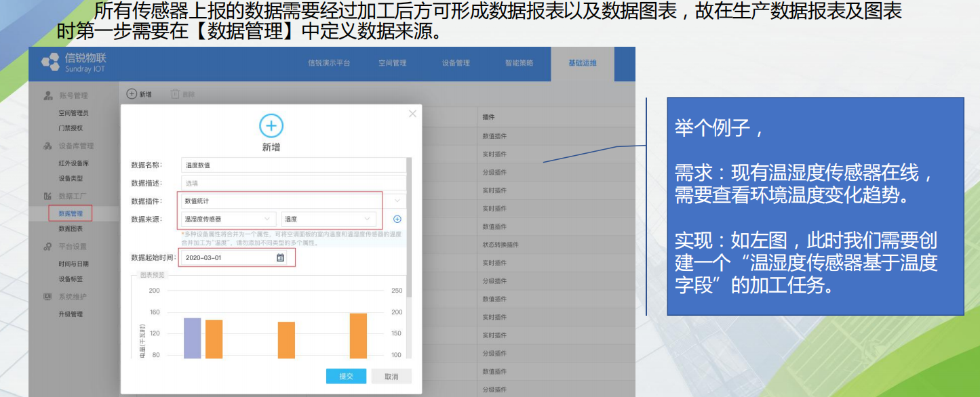The image size is (980, 397).
Task: Open 设备标签 in the sidebar
Action: (x=71, y=279)
